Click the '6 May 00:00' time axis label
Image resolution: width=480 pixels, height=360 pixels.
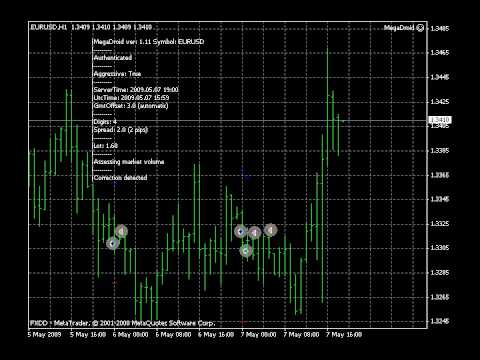[x=130, y=334]
